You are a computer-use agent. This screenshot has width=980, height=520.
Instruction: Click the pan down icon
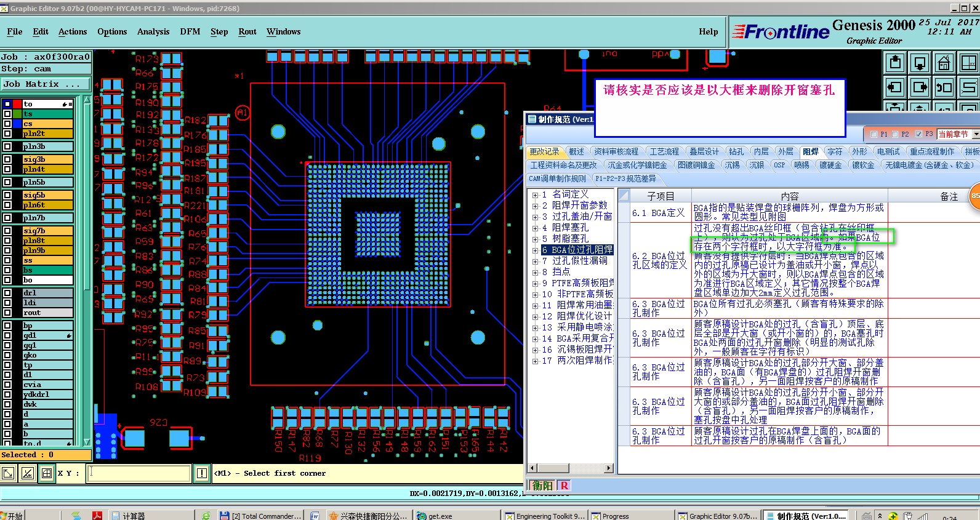(x=920, y=63)
